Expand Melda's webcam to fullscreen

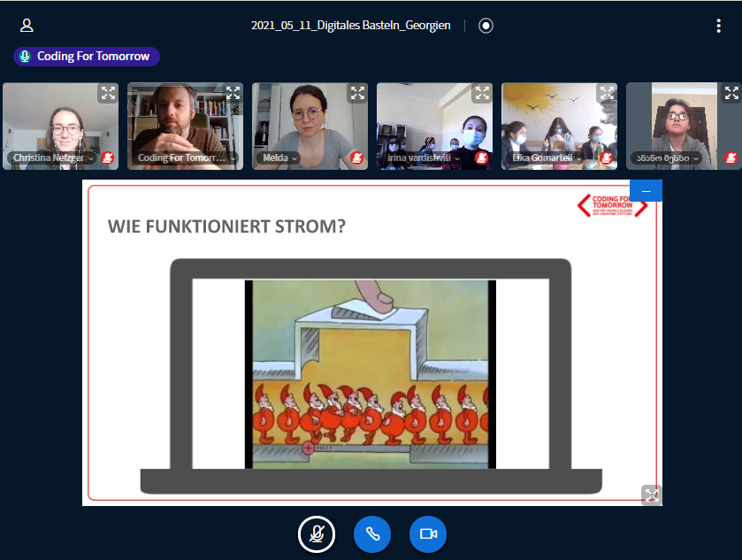tap(356, 93)
